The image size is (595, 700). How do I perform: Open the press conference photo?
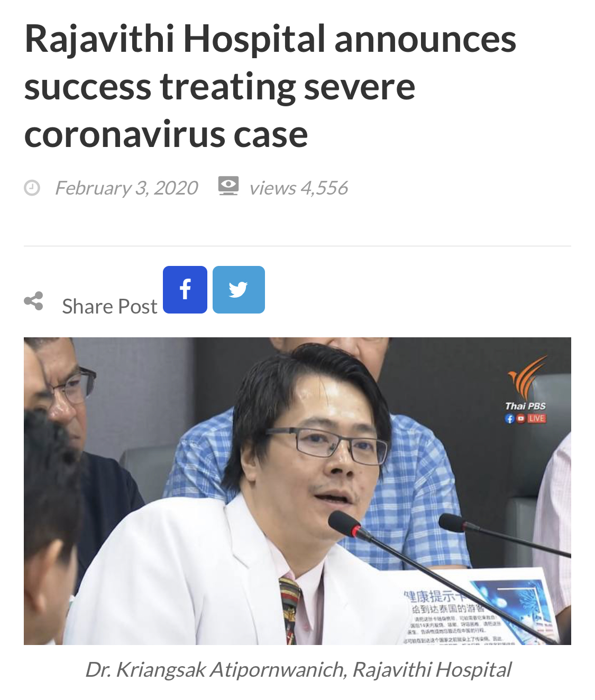297,491
